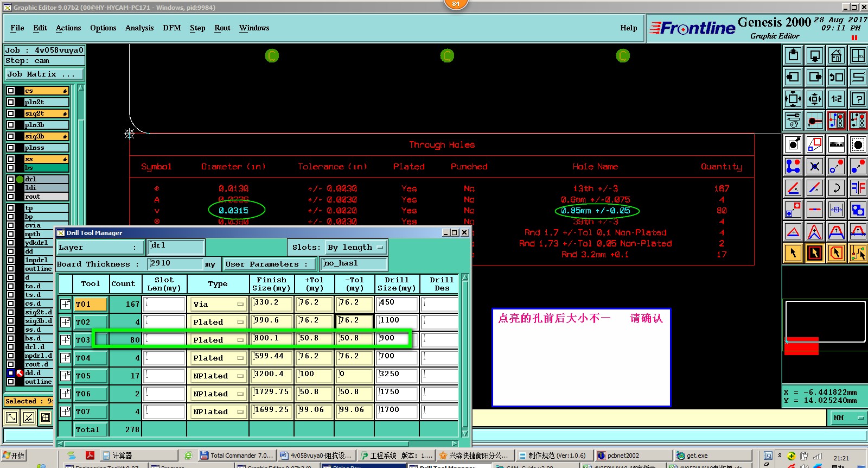Click the Drill Tool Manager table vertical scrollbar
This screenshot has width=868, height=468.
click(465, 356)
